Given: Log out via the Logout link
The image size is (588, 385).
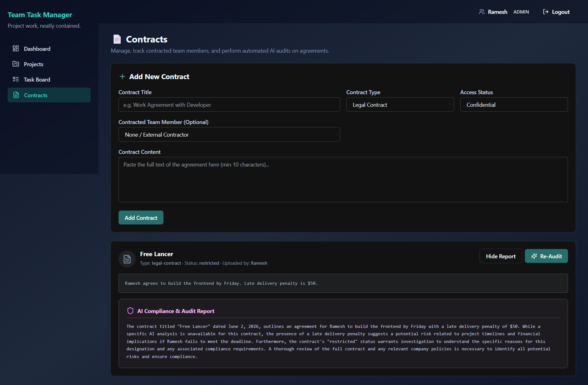Looking at the screenshot, I should tap(556, 12).
